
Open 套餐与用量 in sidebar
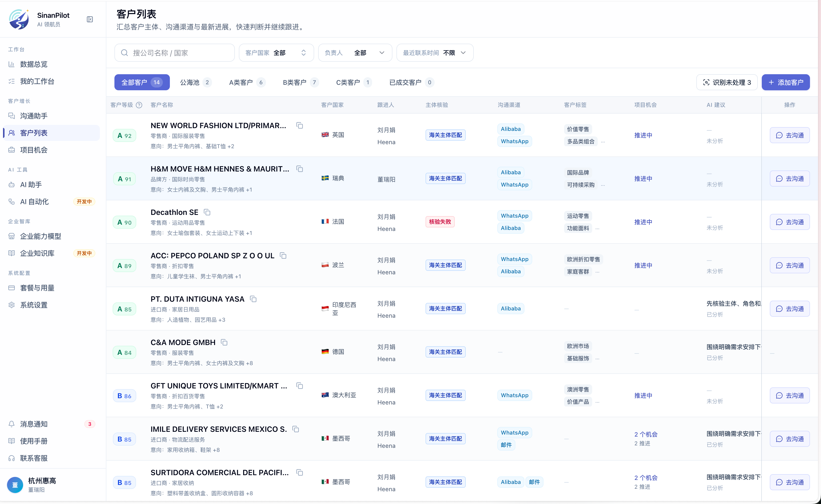(52, 288)
